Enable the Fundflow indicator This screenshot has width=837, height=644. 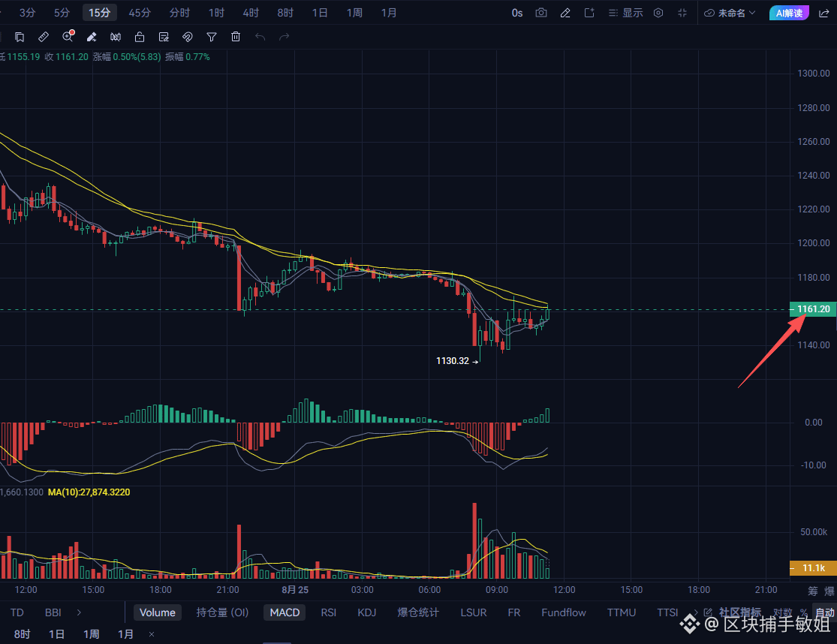point(564,612)
